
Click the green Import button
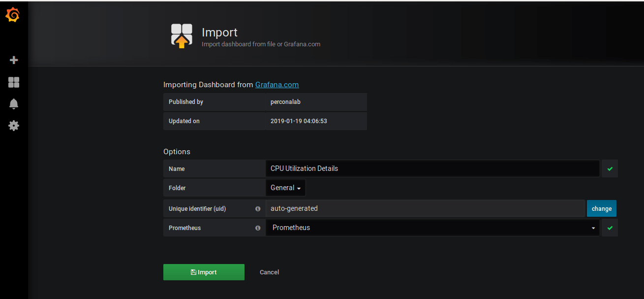coord(204,272)
